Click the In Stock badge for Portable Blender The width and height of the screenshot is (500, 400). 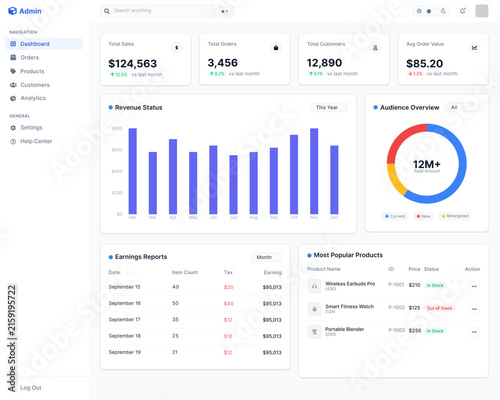click(x=435, y=331)
